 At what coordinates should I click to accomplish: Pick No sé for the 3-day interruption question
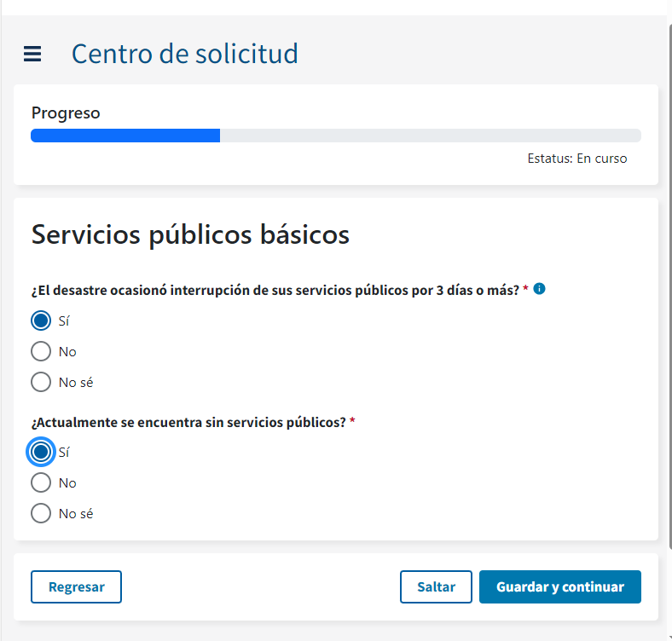(x=41, y=382)
